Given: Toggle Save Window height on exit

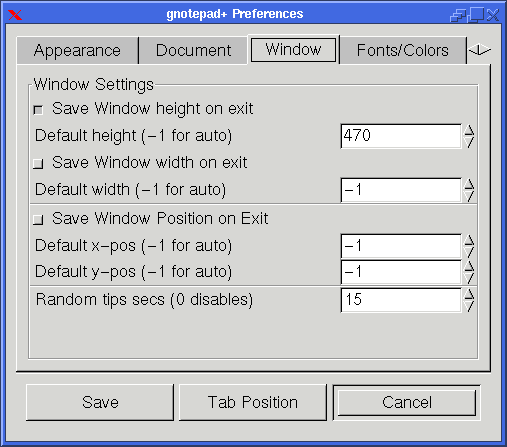Looking at the screenshot, I should [38, 110].
